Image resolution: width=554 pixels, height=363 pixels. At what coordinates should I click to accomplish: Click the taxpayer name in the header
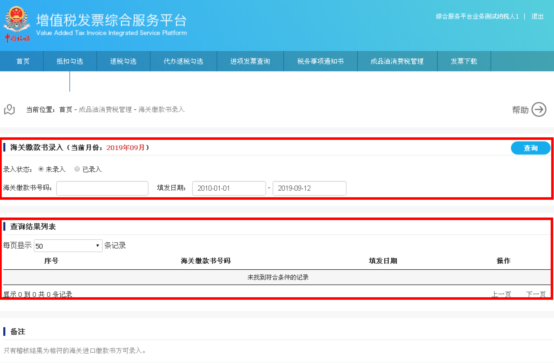tap(477, 16)
